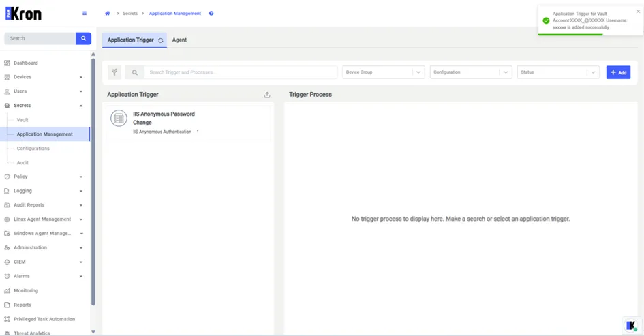Go to home via breadcrumb house icon
Viewport: 644px width, 336px height.
point(108,13)
